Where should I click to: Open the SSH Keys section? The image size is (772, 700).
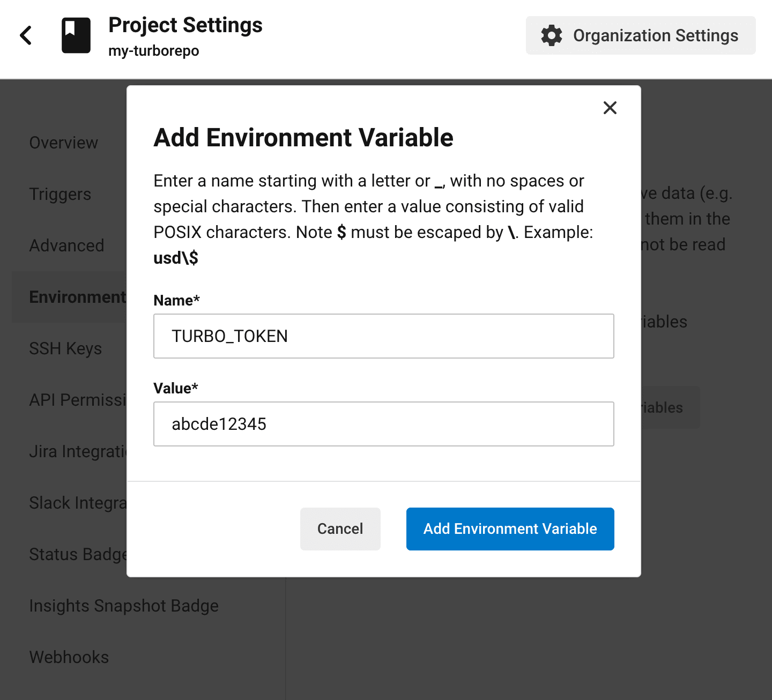click(65, 348)
